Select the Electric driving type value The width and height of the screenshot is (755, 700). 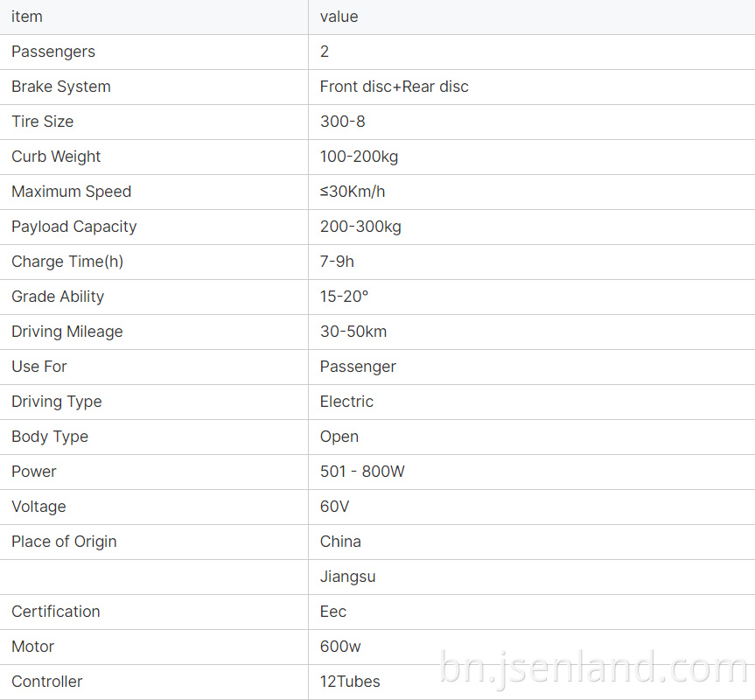tap(346, 402)
